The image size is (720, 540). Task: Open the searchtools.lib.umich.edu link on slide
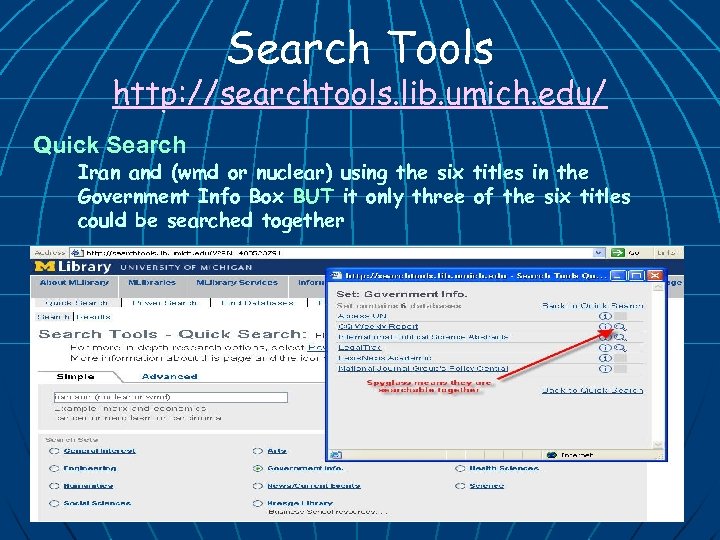[360, 94]
